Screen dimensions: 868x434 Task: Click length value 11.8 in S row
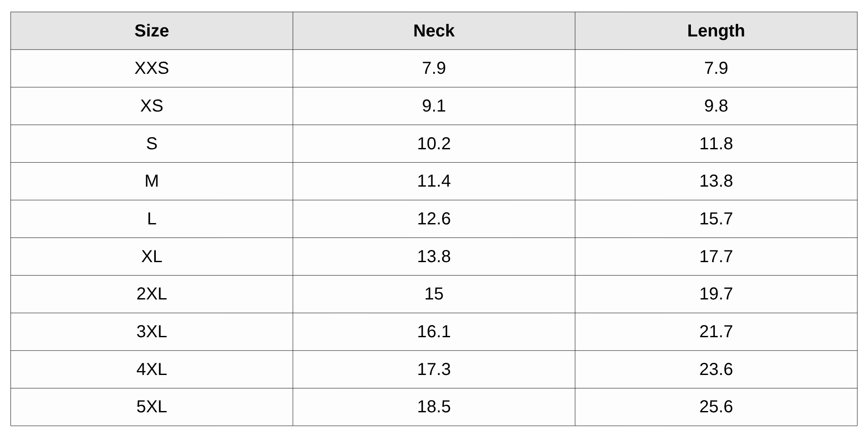click(716, 144)
